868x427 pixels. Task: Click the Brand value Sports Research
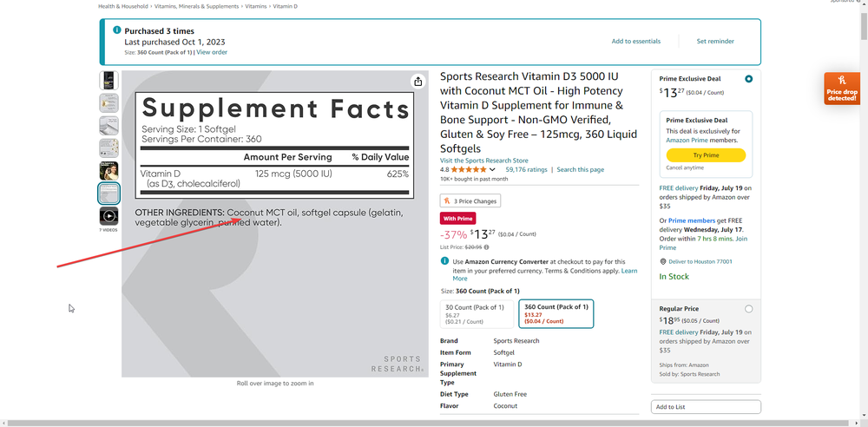tap(516, 341)
